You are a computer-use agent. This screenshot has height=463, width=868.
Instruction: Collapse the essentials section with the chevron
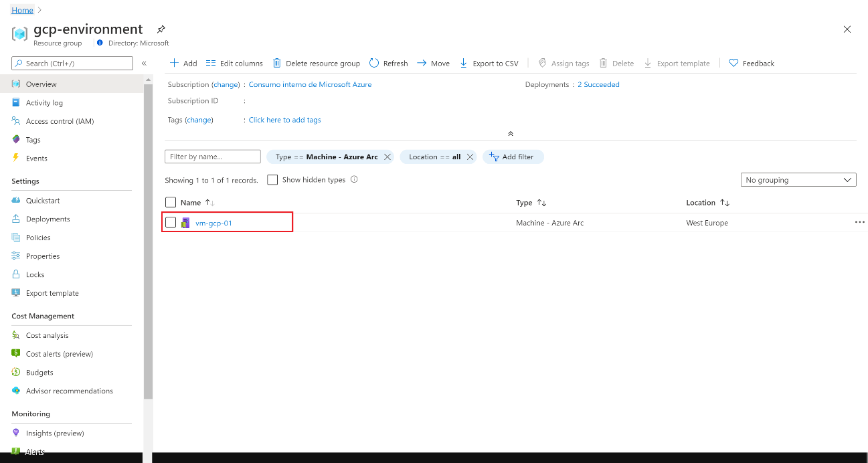coord(511,133)
